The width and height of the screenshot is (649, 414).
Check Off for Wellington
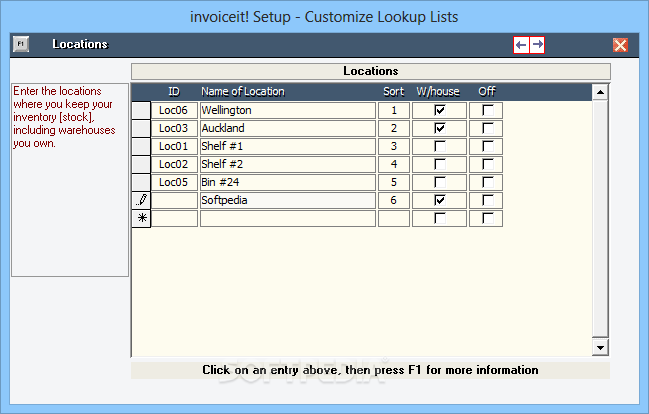(x=488, y=111)
